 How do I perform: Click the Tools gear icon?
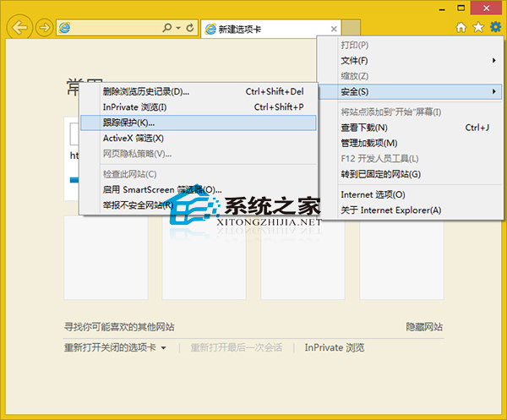[x=495, y=27]
